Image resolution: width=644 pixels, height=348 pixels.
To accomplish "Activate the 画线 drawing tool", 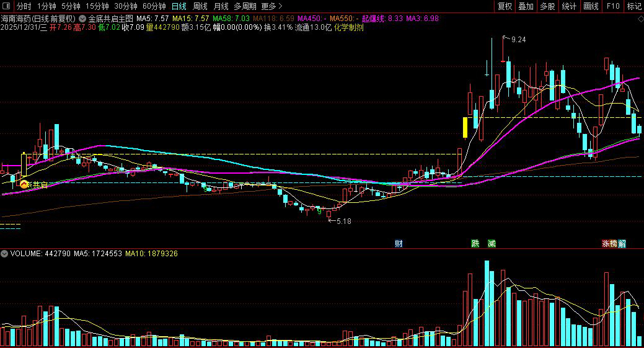I will pyautogui.click(x=591, y=6).
